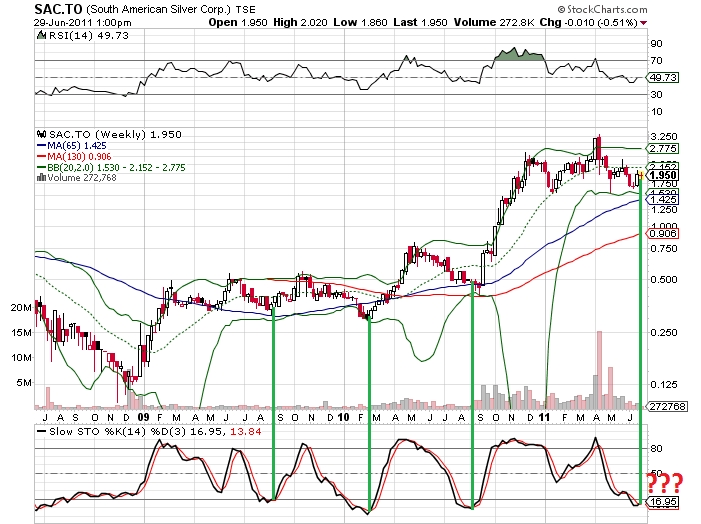This screenshot has width=701, height=524.
Task: Click the 16.95 stochastic value tag on the right axis
Action: tap(663, 502)
